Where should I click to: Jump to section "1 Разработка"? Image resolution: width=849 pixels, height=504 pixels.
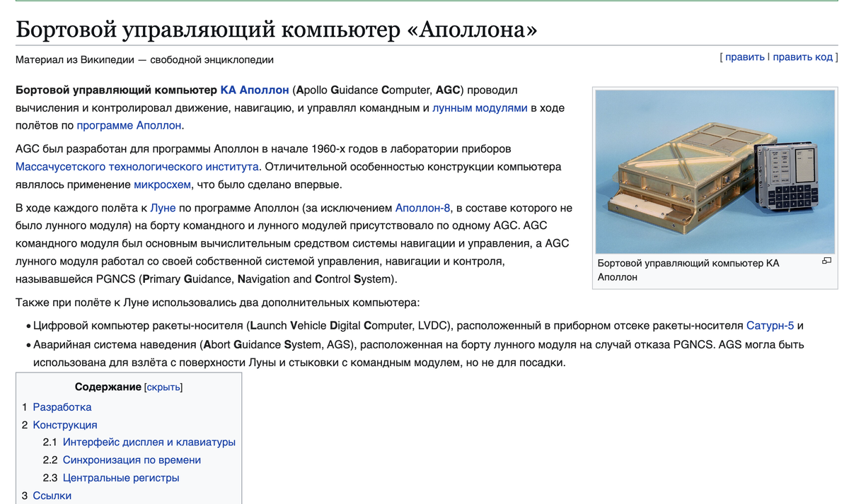pyautogui.click(x=57, y=407)
